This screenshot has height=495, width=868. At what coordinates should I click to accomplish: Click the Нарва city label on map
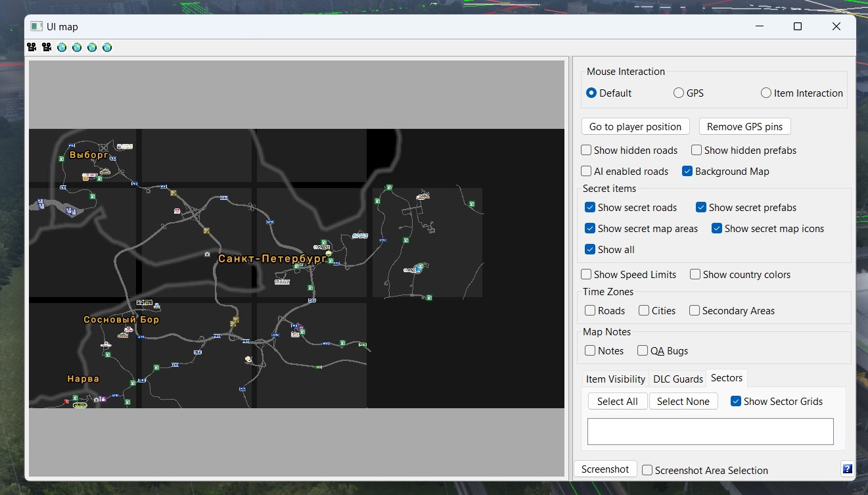click(83, 379)
